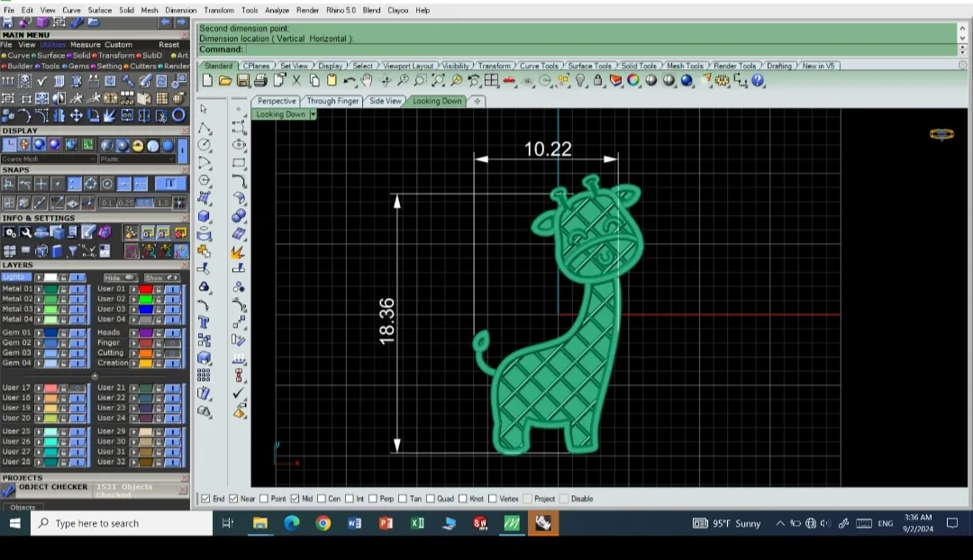Open the Coarse Mesh dropdown in Display
The height and width of the screenshot is (560, 973).
pyautogui.click(x=49, y=159)
